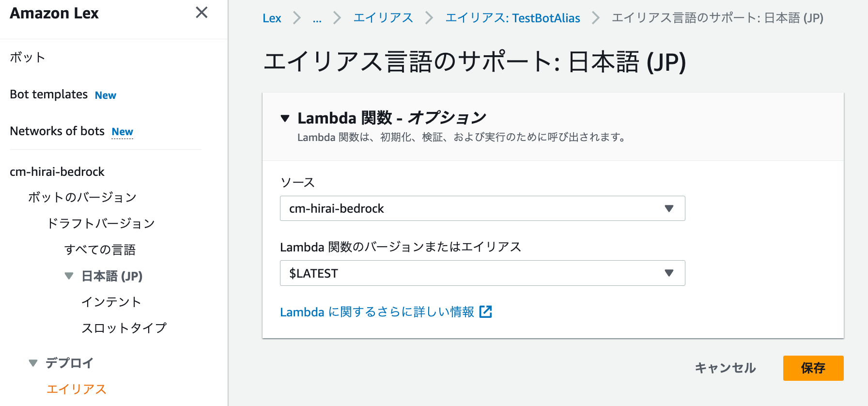
Task: Open エイリアス: TestBotAlias from the breadcrumb
Action: 512,18
